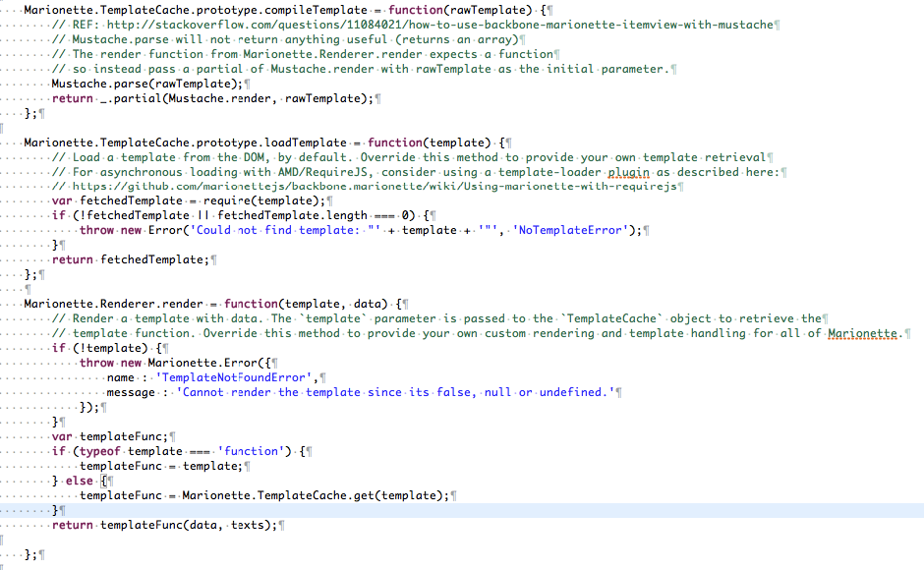Click the 'var templateFunc;' declaration
Image resolution: width=924 pixels, height=570 pixels.
(x=110, y=436)
